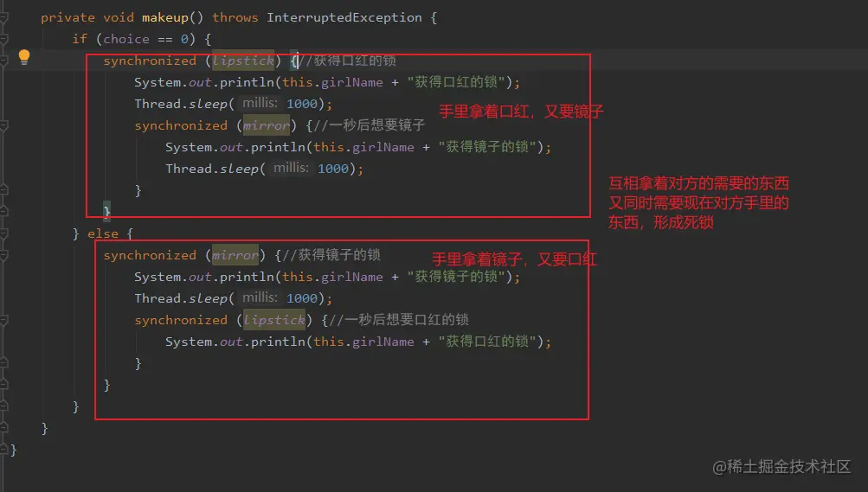Click mirror on the //获得镜子的锁 comment line
This screenshot has height=492, width=868.
[235, 255]
